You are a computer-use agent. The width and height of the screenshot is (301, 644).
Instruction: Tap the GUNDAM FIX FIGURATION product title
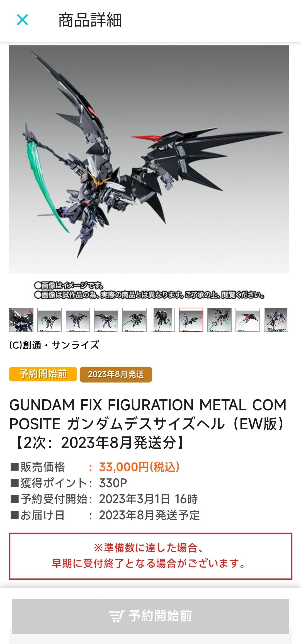pyautogui.click(x=148, y=424)
